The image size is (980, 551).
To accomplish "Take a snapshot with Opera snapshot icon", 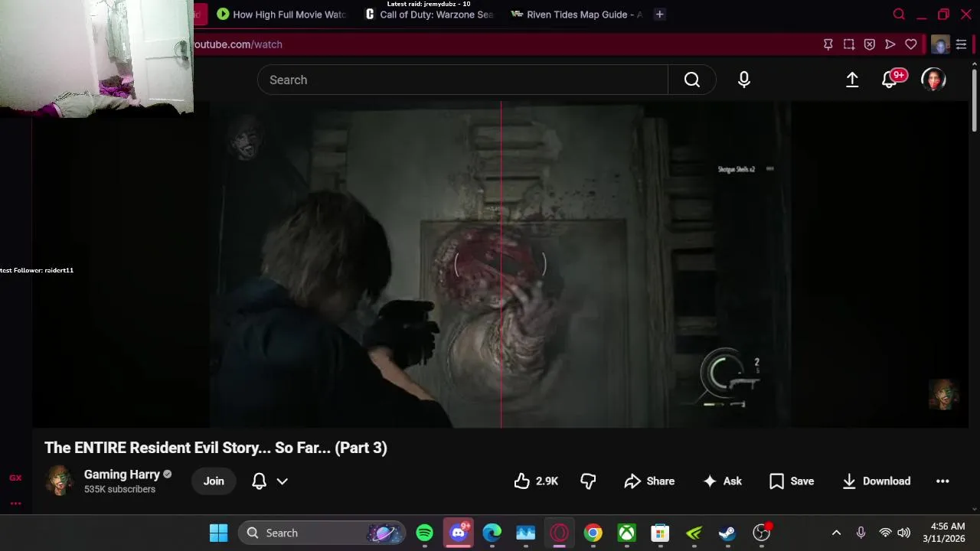I will [x=849, y=44].
